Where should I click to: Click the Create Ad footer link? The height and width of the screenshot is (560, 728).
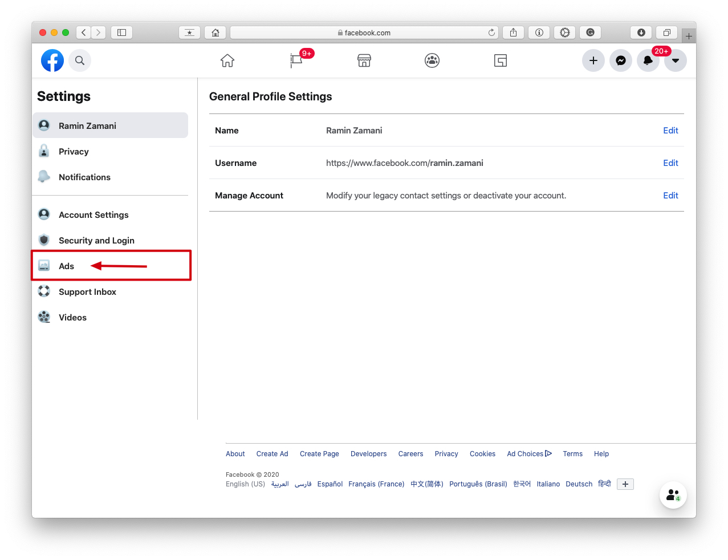(272, 454)
